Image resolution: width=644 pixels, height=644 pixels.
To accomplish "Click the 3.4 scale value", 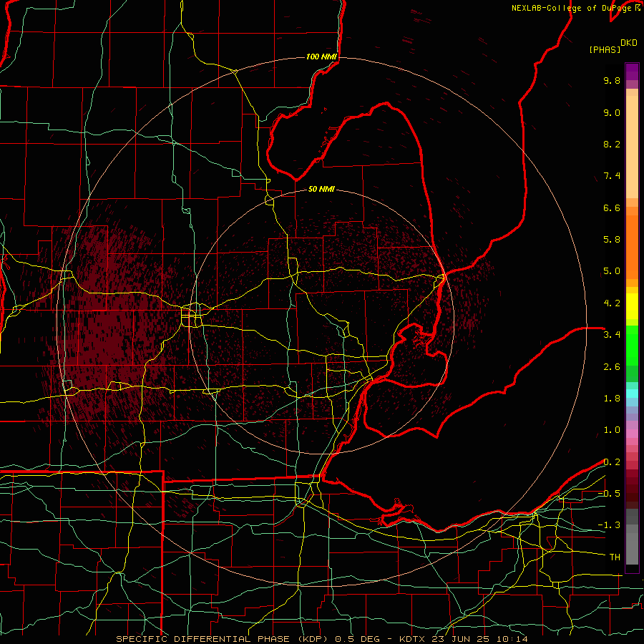I will point(612,335).
